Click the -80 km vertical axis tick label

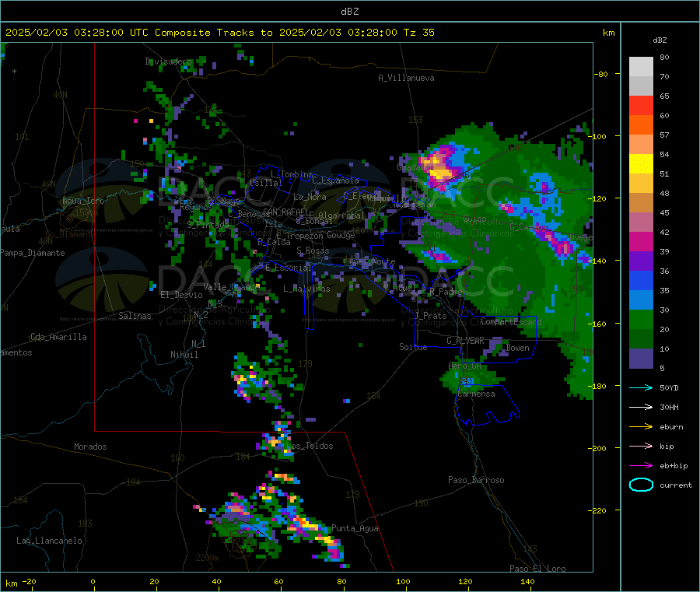coord(601,74)
